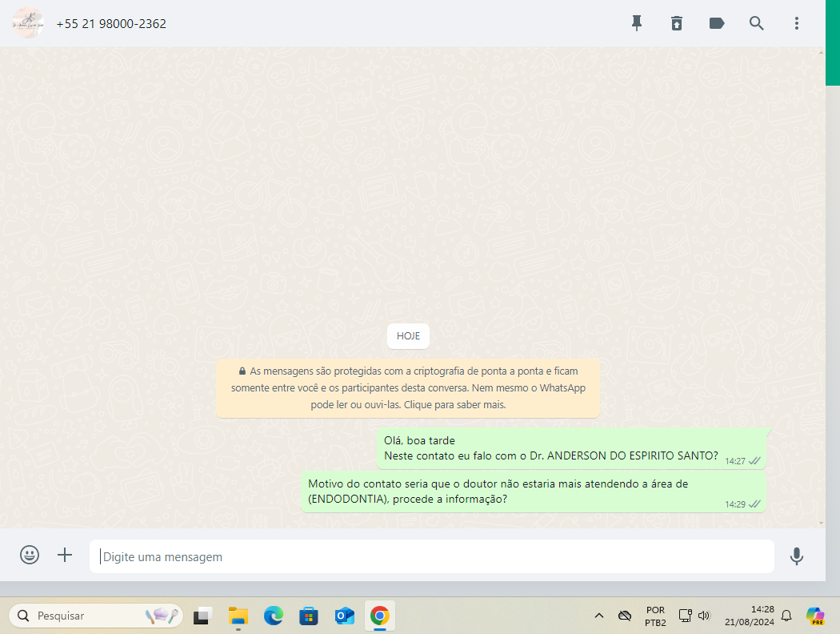This screenshot has width=840, height=634.
Task: Click the trash with arrow icon
Action: (x=677, y=23)
